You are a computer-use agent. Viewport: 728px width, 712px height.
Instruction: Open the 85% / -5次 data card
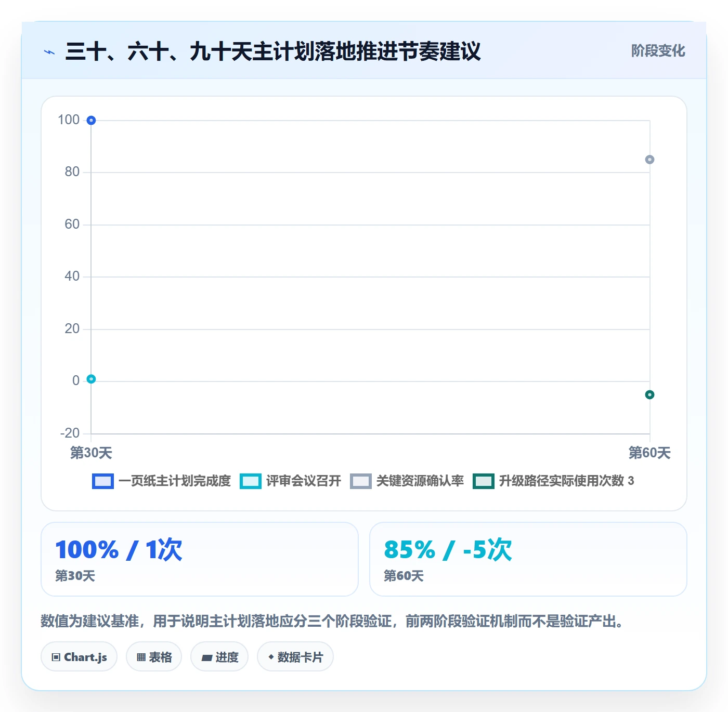[528, 559]
